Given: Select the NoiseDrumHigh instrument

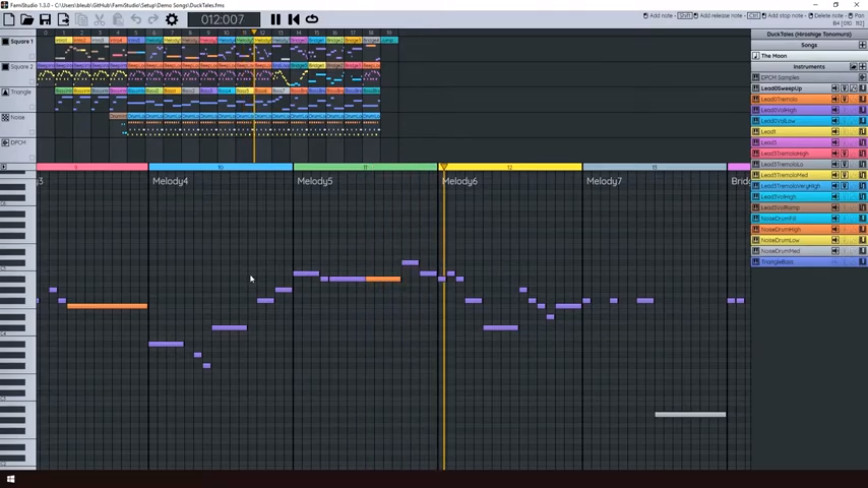Looking at the screenshot, I should click(808, 229).
